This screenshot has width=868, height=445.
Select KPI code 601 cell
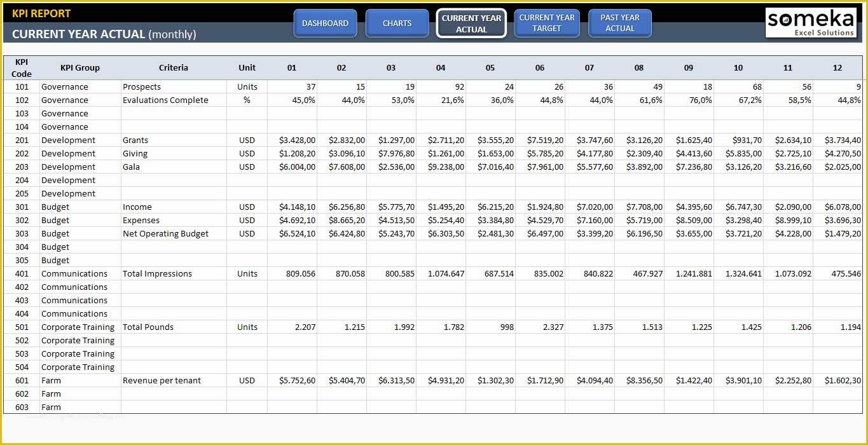coord(22,380)
